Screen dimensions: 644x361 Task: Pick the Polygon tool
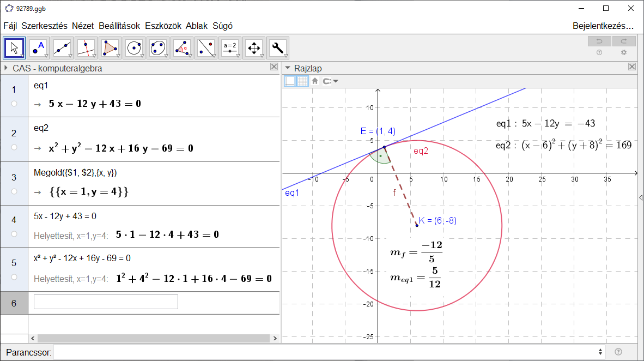[x=110, y=48]
